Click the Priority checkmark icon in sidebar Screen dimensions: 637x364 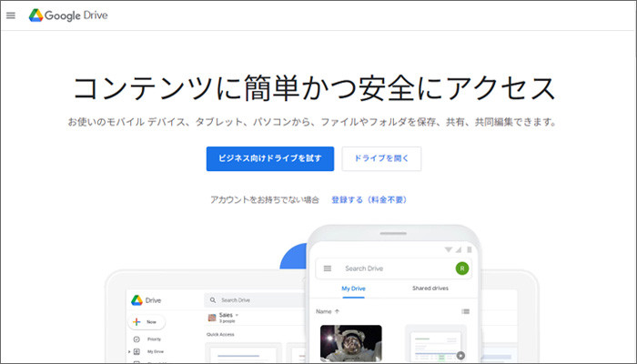[x=136, y=339]
